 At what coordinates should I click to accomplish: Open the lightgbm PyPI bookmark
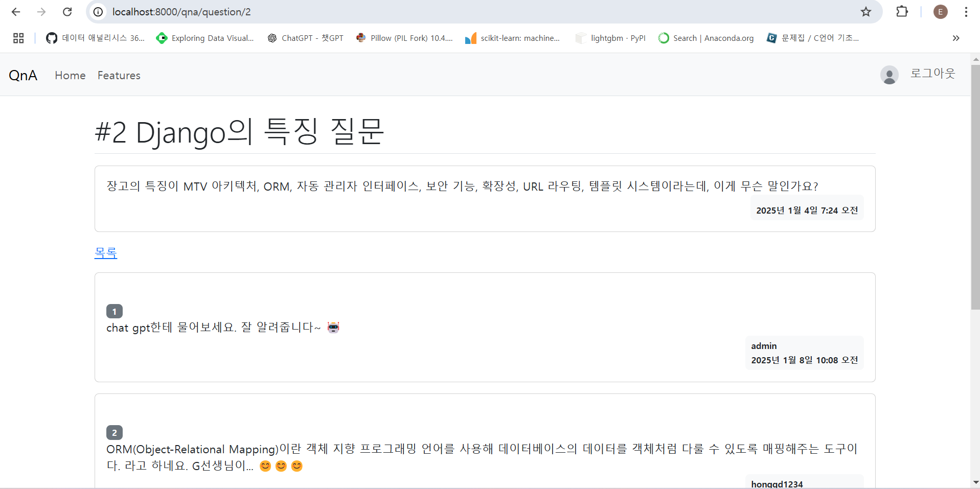(x=610, y=38)
